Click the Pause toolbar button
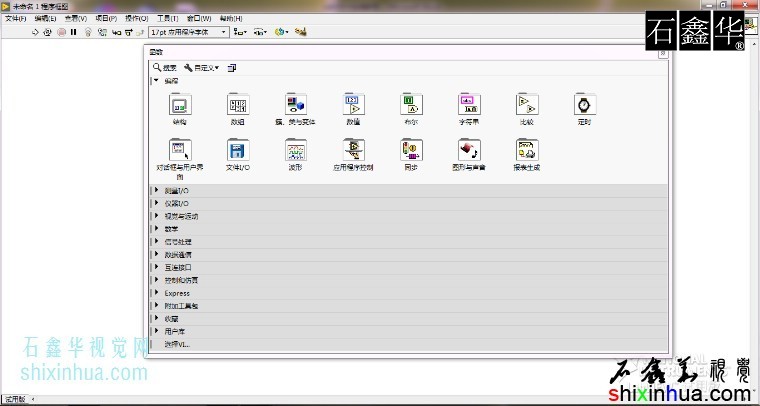Viewport: 760px width, 406px height. tap(74, 32)
